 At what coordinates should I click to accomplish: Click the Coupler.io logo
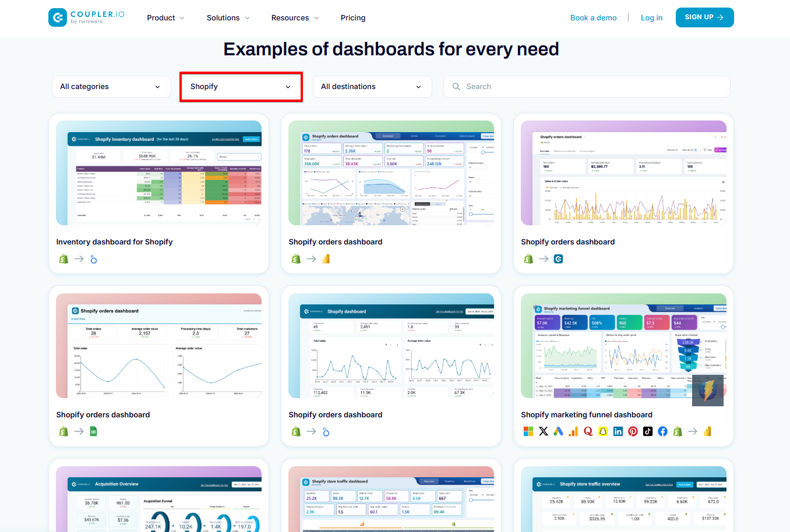point(86,17)
